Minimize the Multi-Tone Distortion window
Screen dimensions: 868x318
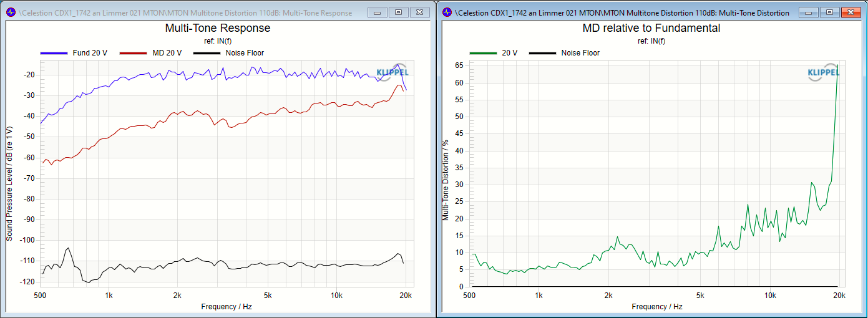pos(807,12)
